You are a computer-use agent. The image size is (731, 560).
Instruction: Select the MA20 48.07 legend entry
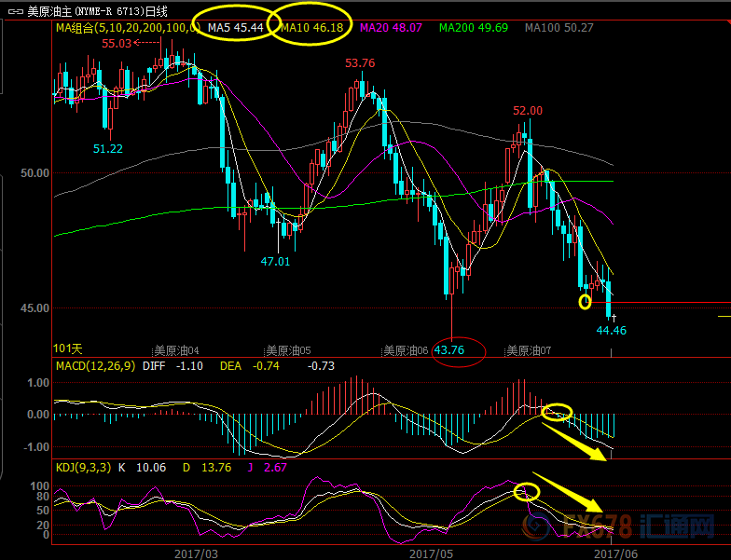click(390, 29)
